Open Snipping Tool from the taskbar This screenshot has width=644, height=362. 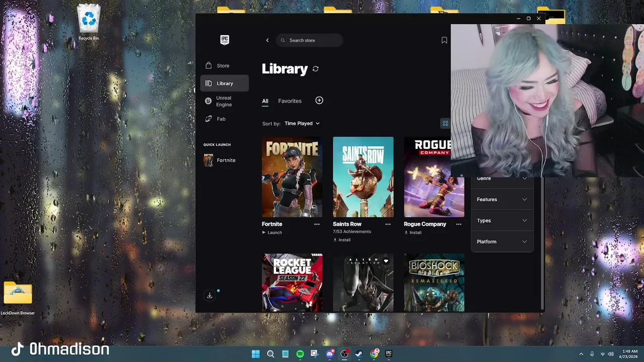coord(314,354)
